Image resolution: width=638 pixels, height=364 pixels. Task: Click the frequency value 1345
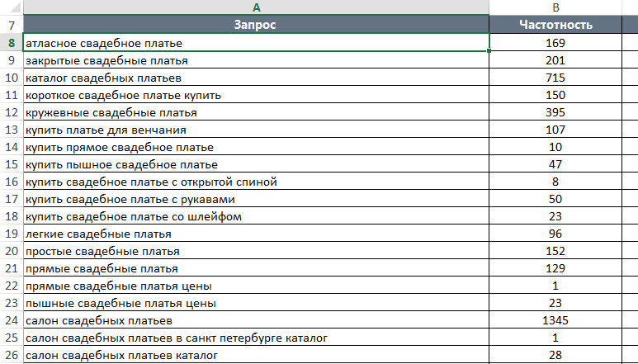(555, 320)
